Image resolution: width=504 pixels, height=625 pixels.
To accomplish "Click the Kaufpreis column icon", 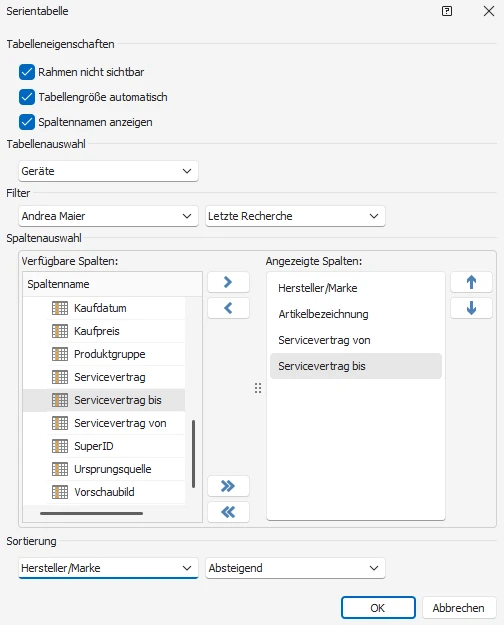I will [x=60, y=331].
